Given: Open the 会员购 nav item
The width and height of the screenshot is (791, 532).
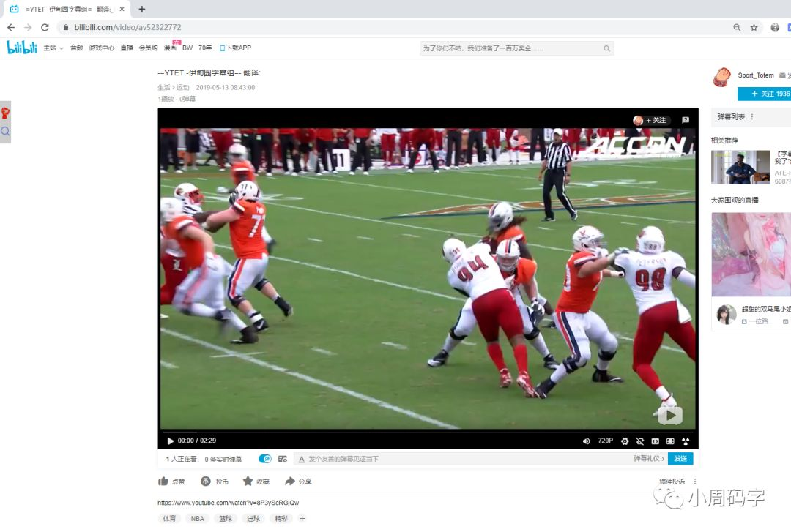Looking at the screenshot, I should tap(148, 48).
